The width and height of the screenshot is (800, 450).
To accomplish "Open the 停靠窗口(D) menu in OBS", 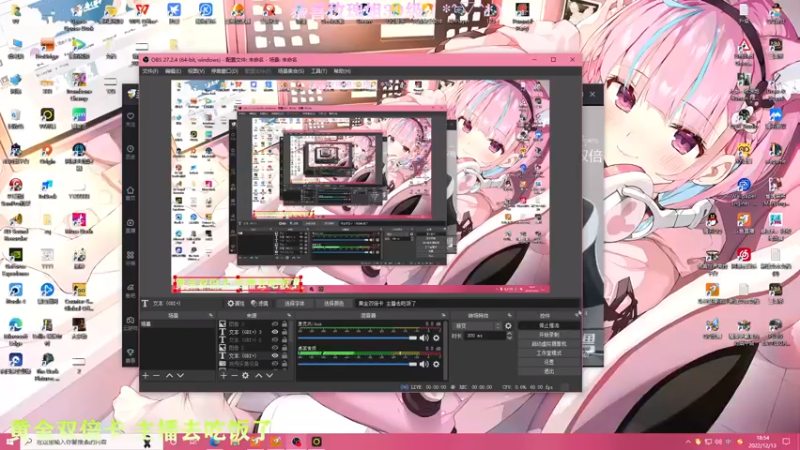I will 224,71.
